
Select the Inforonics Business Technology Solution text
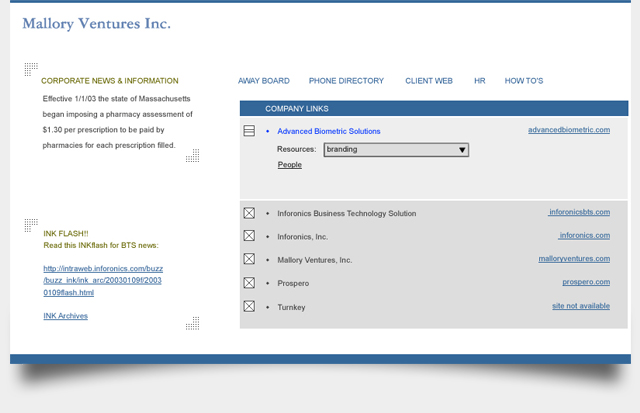coord(347,213)
